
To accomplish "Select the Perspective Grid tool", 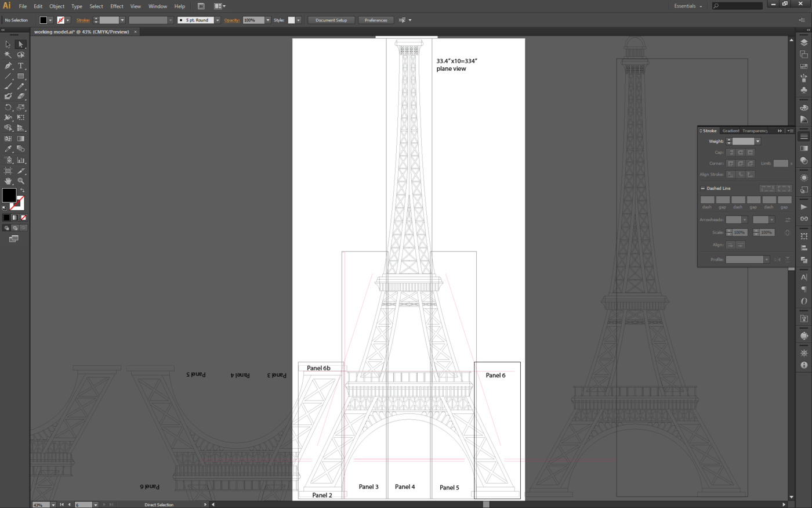I will [21, 128].
